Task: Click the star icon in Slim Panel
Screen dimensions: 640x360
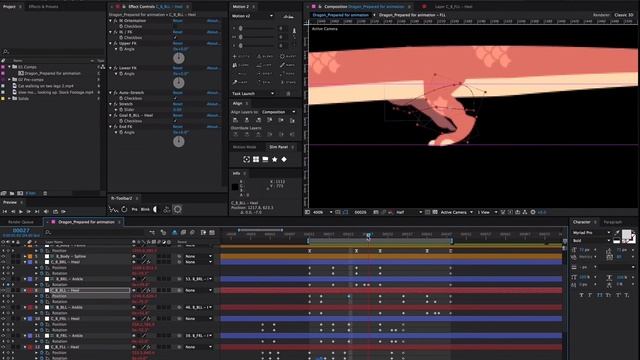Action: (x=275, y=160)
